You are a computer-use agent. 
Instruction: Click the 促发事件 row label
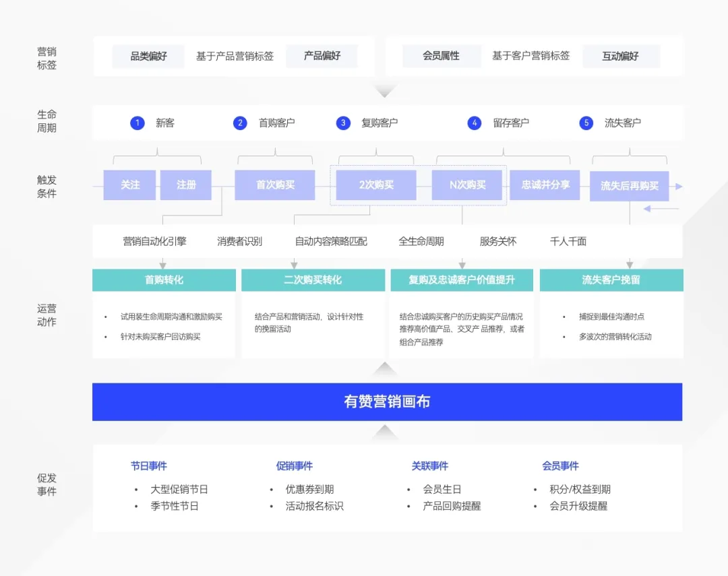(47, 484)
